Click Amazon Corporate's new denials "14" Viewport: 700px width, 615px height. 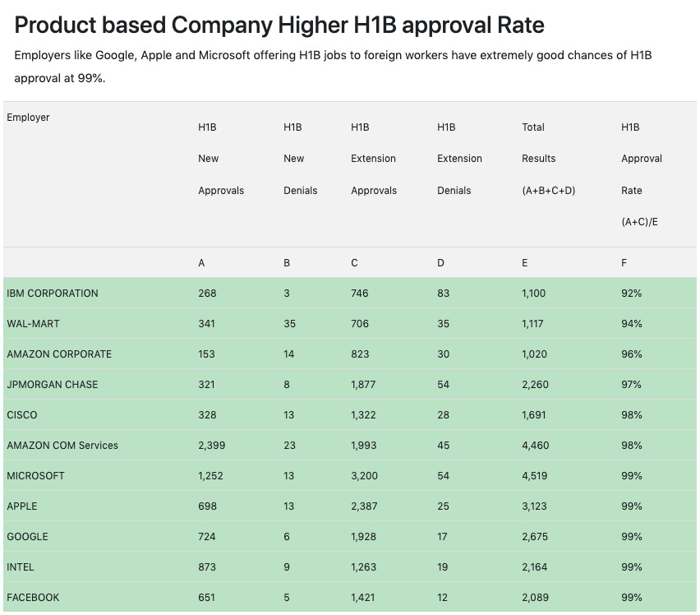[x=289, y=354]
